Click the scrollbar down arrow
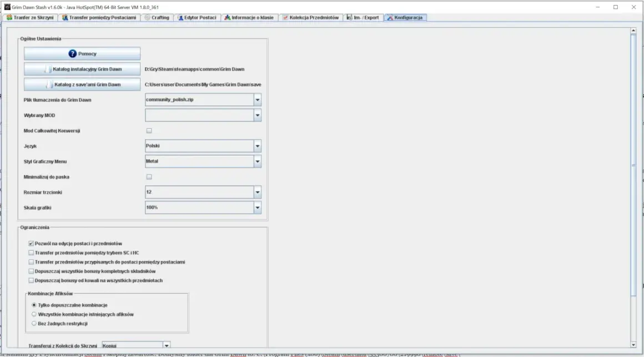This screenshot has width=644, height=357. pos(633,345)
